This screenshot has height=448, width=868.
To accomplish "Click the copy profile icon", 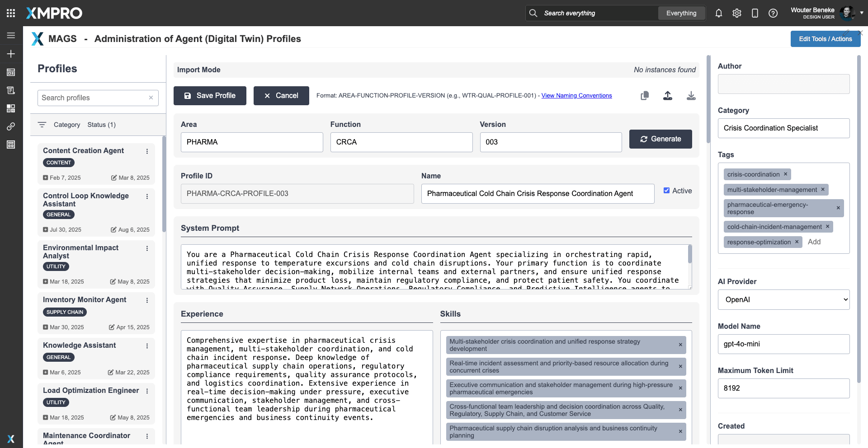I will point(645,96).
